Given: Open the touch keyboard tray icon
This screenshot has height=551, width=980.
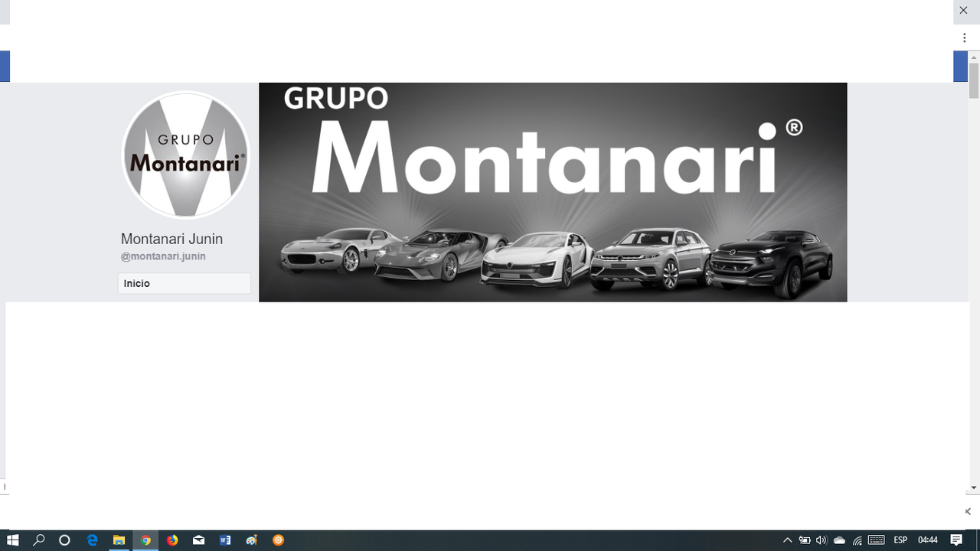Looking at the screenshot, I should point(877,540).
